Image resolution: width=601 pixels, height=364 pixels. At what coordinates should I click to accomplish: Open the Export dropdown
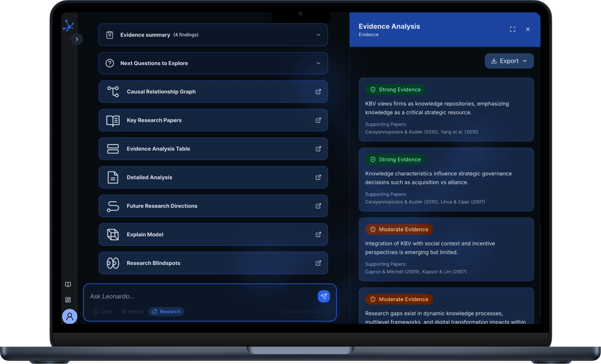coord(509,61)
